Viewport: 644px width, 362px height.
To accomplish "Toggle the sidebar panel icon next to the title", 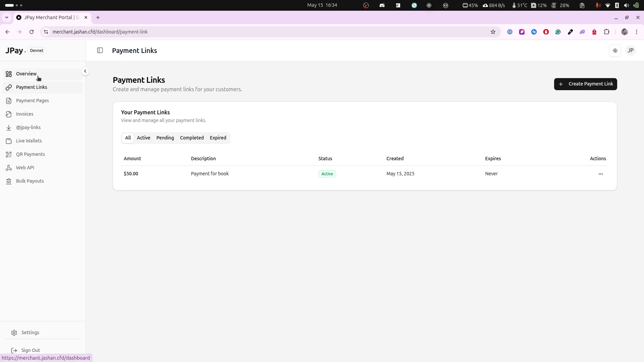I will [100, 51].
